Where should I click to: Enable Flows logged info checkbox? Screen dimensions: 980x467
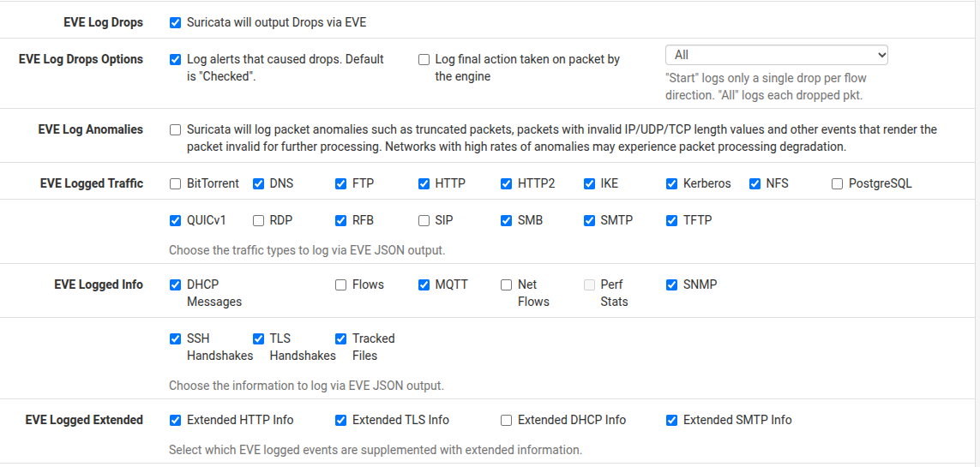click(x=340, y=284)
